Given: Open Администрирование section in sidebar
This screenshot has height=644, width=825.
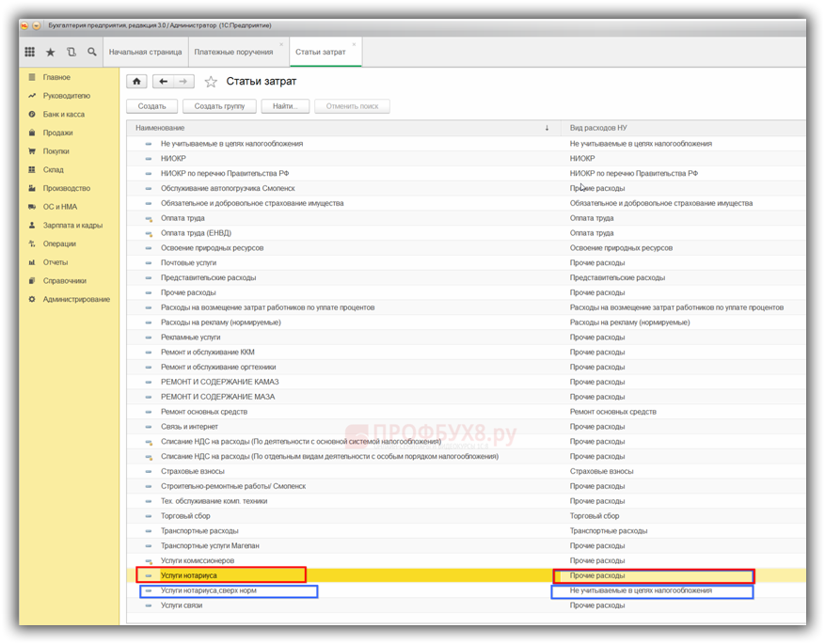Looking at the screenshot, I should (x=75, y=300).
